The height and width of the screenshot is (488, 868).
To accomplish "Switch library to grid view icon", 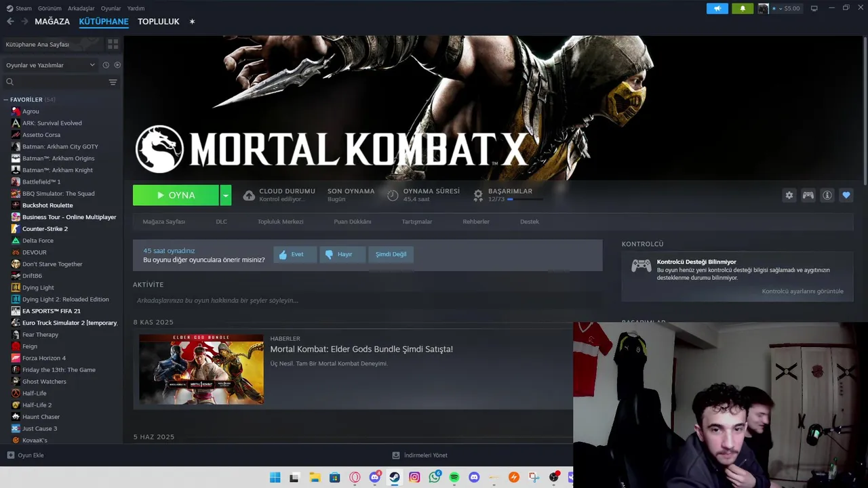I will pos(113,44).
